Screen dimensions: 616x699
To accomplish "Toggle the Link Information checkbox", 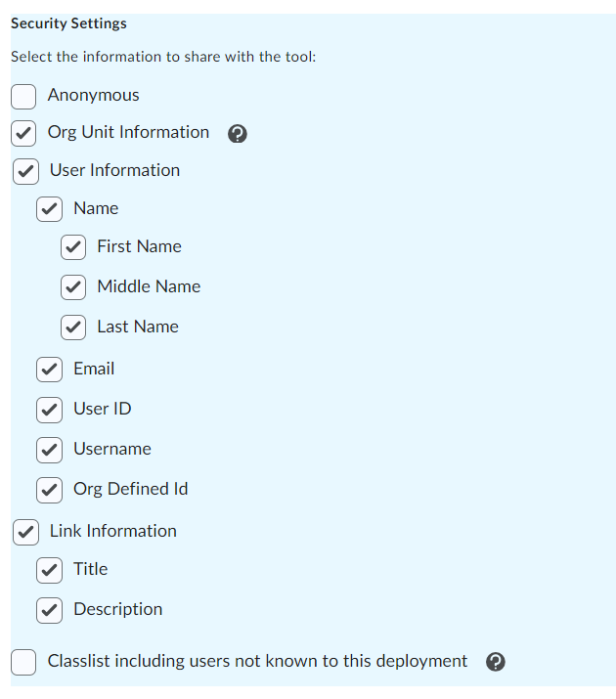I will [x=25, y=532].
